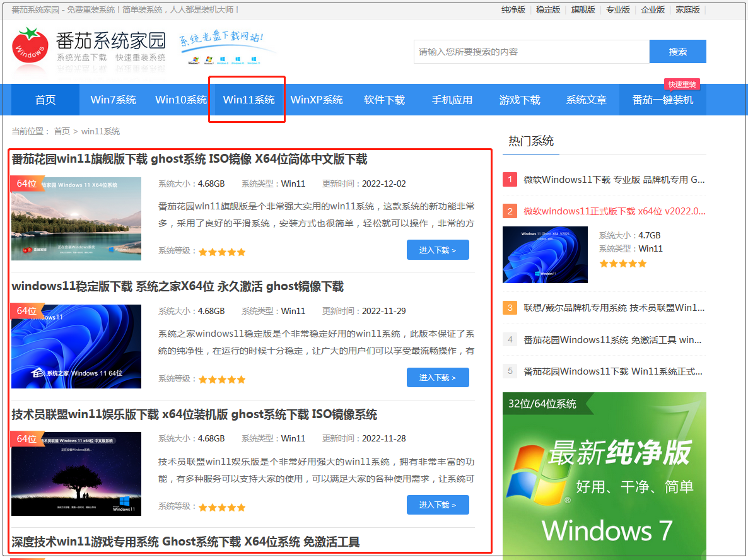Screen dimensions: 748x560
Task: Click the tomato Windows logo
Action: click(x=30, y=45)
